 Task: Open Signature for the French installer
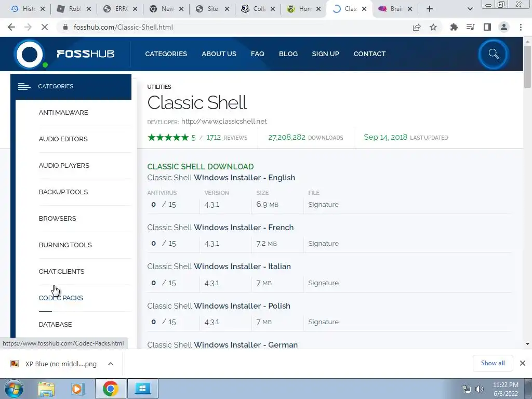pos(323,244)
